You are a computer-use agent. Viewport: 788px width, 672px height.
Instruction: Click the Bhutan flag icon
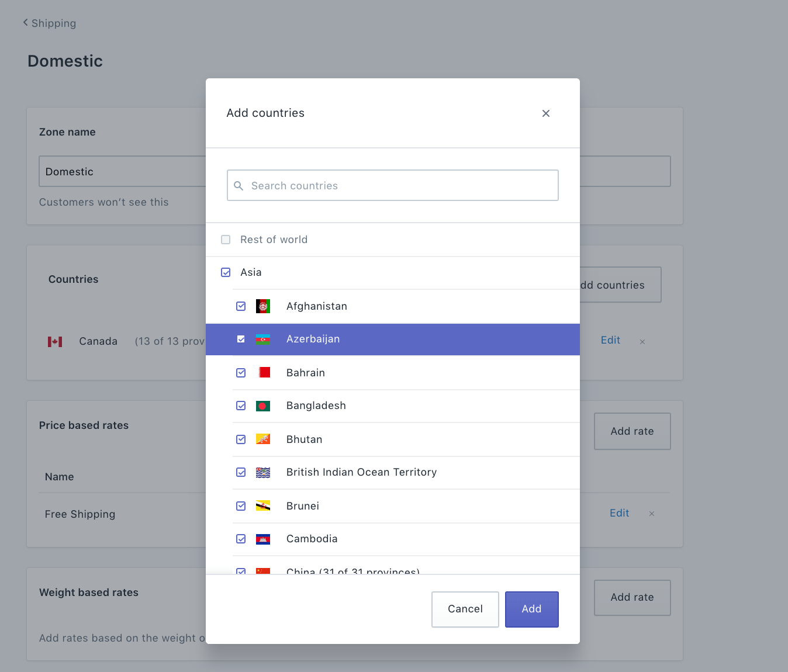[263, 439]
